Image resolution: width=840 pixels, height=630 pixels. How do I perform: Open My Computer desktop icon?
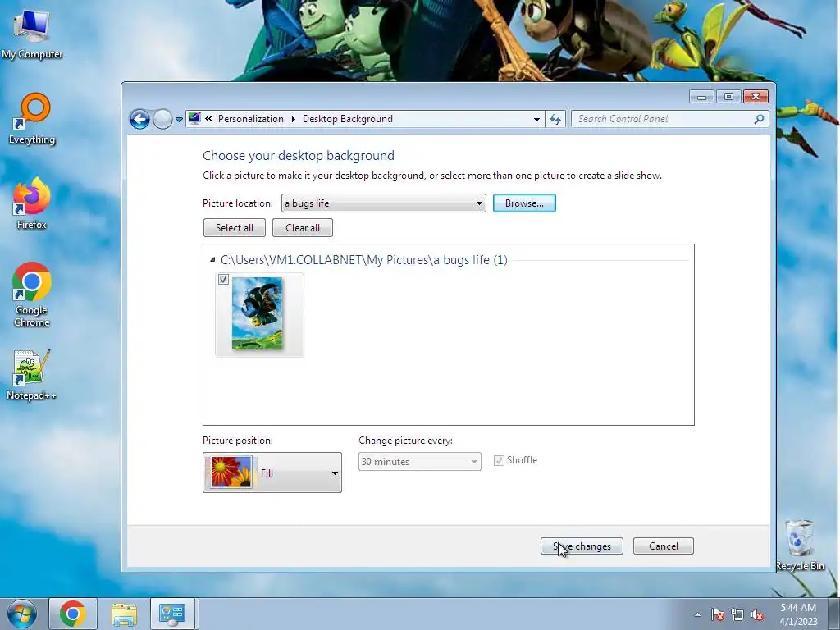[32, 34]
